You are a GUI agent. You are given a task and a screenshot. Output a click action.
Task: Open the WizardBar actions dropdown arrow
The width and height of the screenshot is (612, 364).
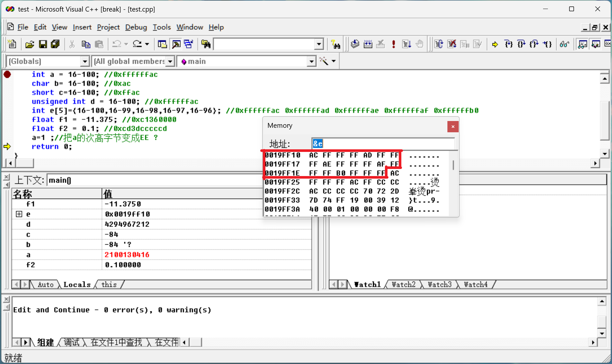click(334, 61)
